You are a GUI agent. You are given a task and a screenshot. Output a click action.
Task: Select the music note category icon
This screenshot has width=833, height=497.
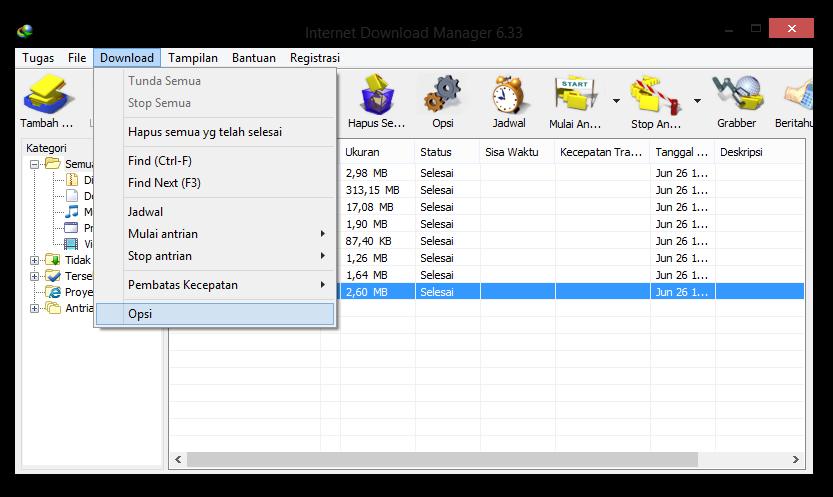pos(71,212)
